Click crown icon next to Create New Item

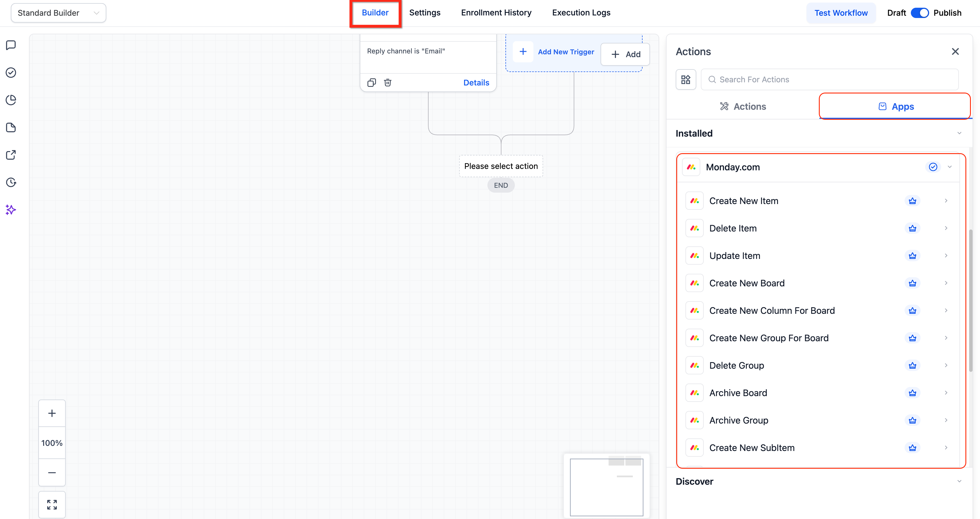pos(912,201)
